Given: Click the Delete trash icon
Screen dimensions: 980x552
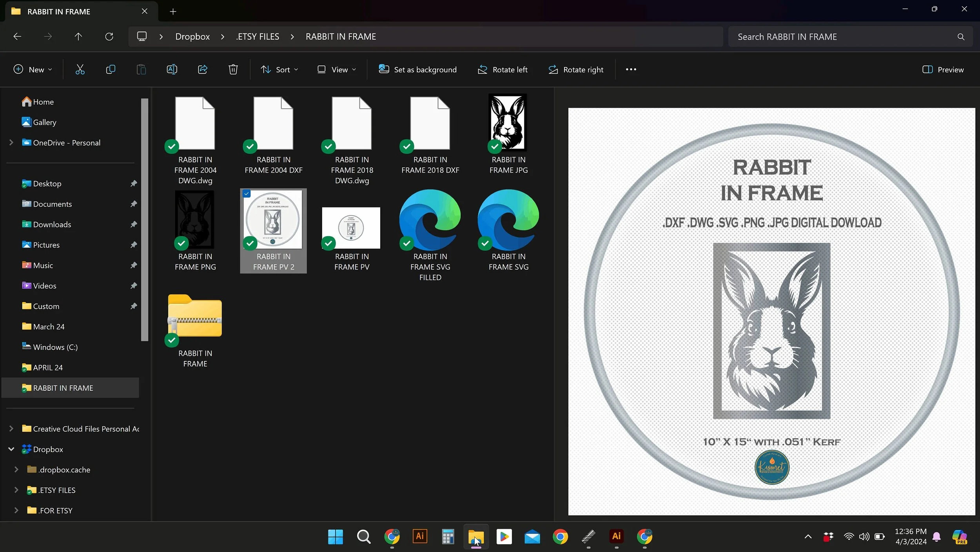Looking at the screenshot, I should tap(233, 69).
